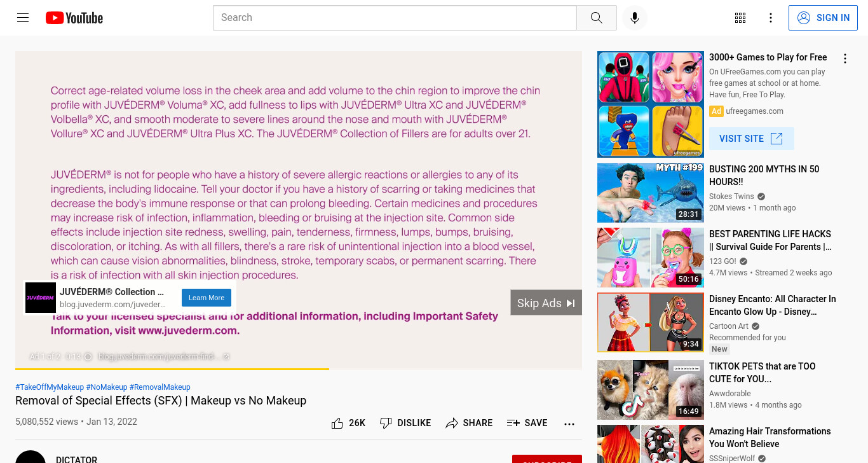Click 3000+ Games to Play for Free title
The width and height of the screenshot is (868, 463).
point(768,57)
